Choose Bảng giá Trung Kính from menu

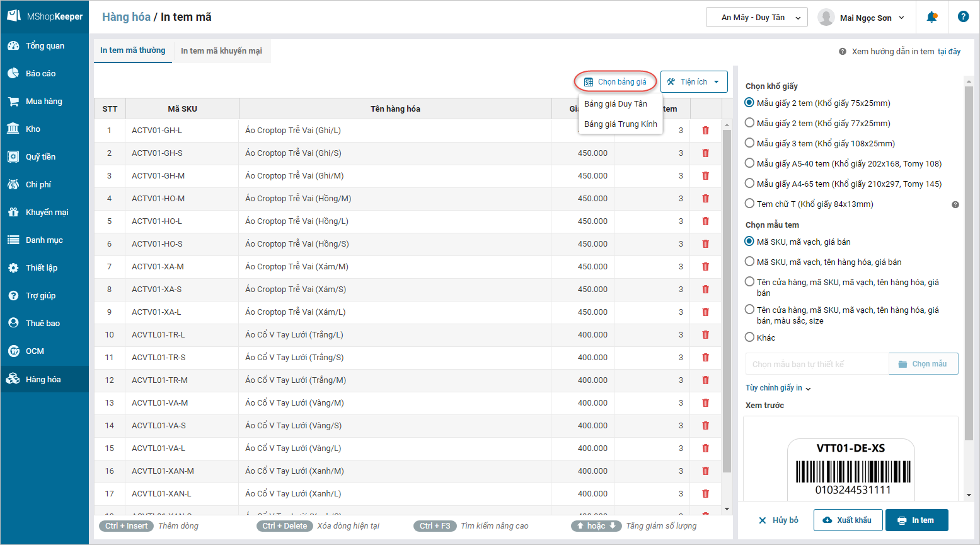coord(620,124)
